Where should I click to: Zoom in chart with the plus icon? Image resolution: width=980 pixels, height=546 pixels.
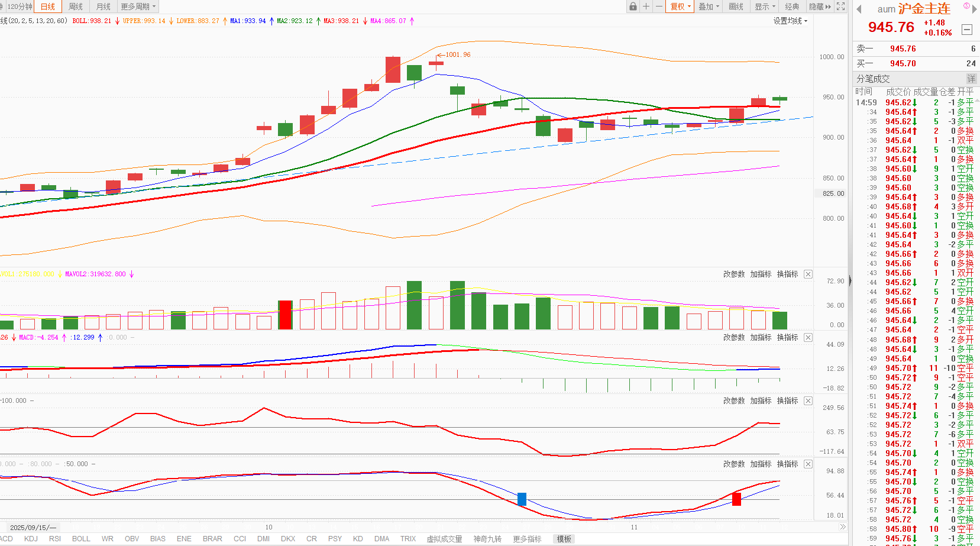click(x=646, y=7)
